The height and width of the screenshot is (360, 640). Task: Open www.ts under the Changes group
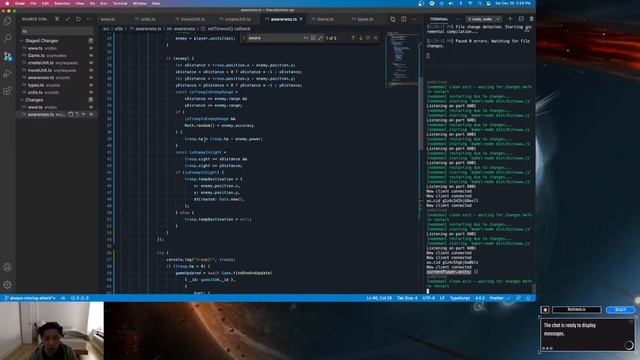point(57,107)
